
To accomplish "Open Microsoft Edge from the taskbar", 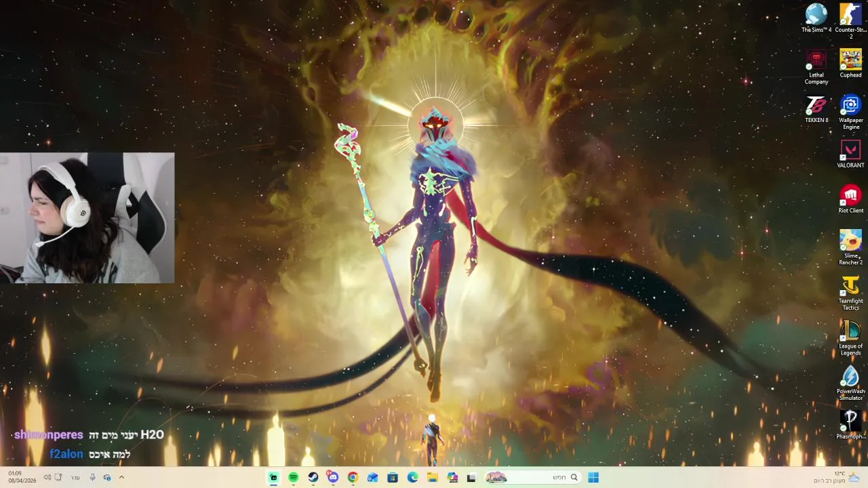I will [x=412, y=477].
